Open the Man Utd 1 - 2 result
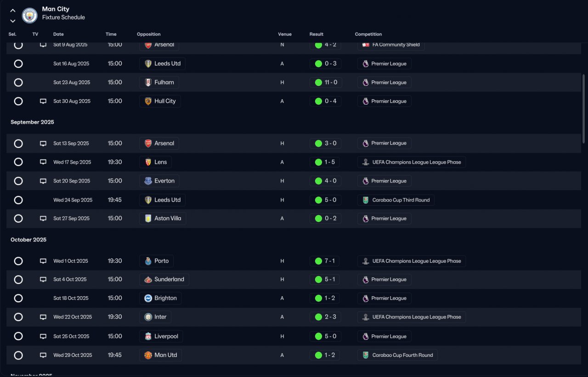 point(325,355)
